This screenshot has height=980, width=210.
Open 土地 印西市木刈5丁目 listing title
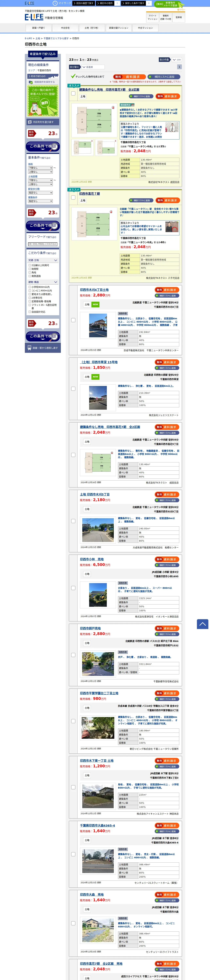coord(95,495)
